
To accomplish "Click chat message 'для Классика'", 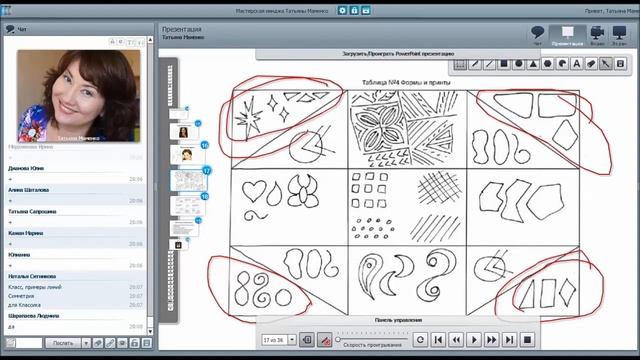I will coord(24,305).
